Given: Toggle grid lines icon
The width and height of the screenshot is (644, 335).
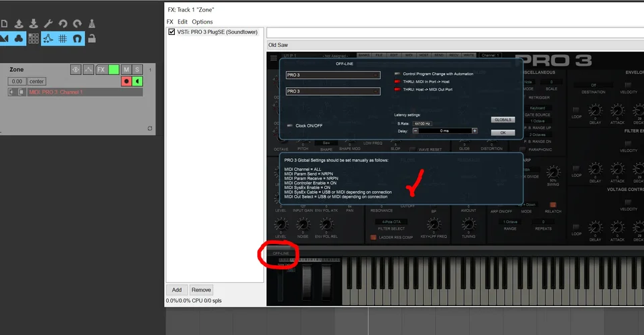Looking at the screenshot, I should pos(62,39).
